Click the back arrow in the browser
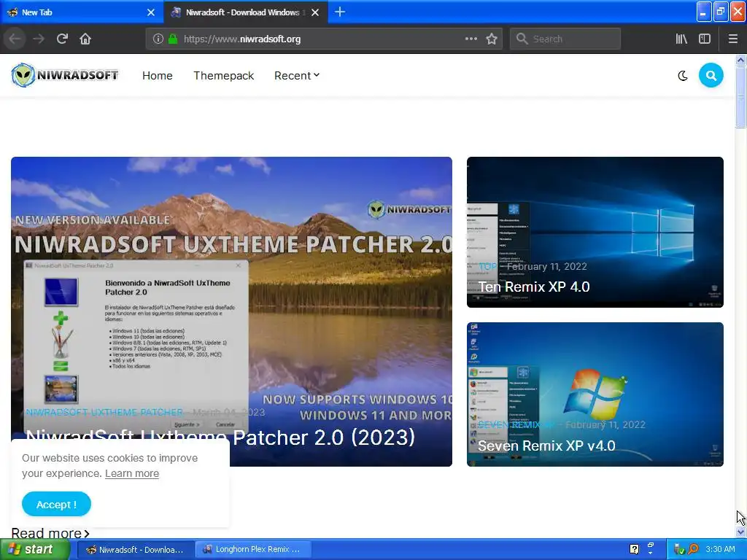747x560 pixels. tap(15, 39)
